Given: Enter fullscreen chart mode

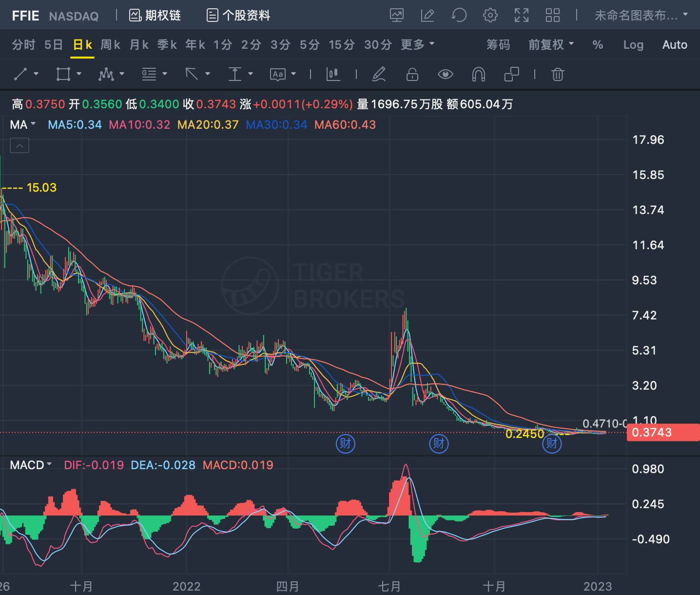Looking at the screenshot, I should tap(521, 15).
